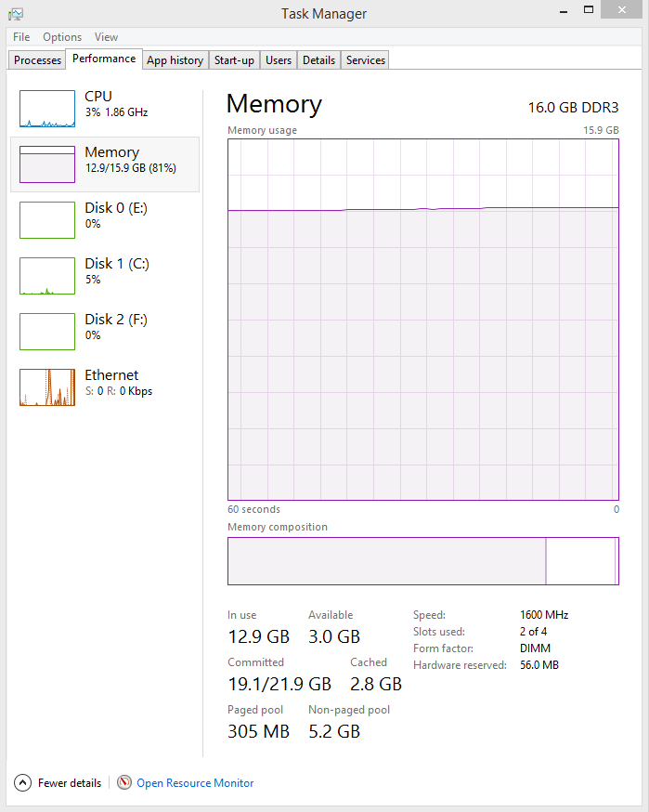Switch to the Details tab
Viewport: 649px width, 812px height.
pyautogui.click(x=318, y=60)
